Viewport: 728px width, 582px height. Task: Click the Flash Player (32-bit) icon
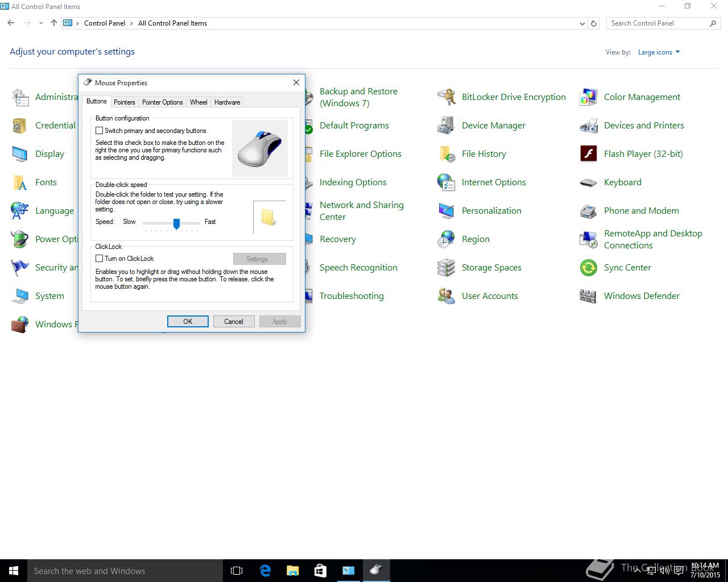pyautogui.click(x=589, y=154)
